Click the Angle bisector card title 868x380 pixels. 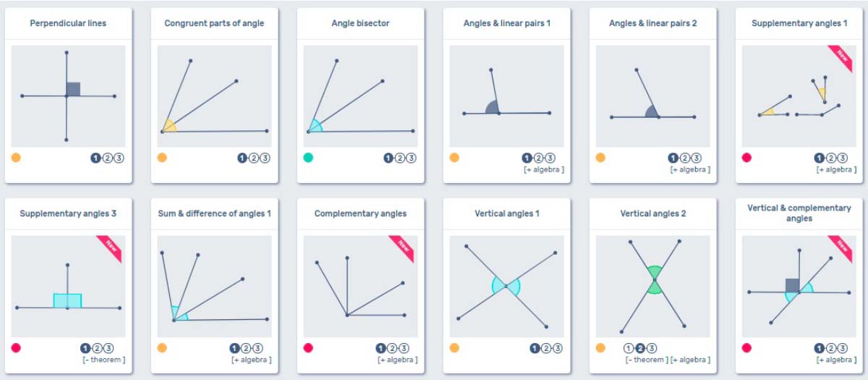pos(360,23)
